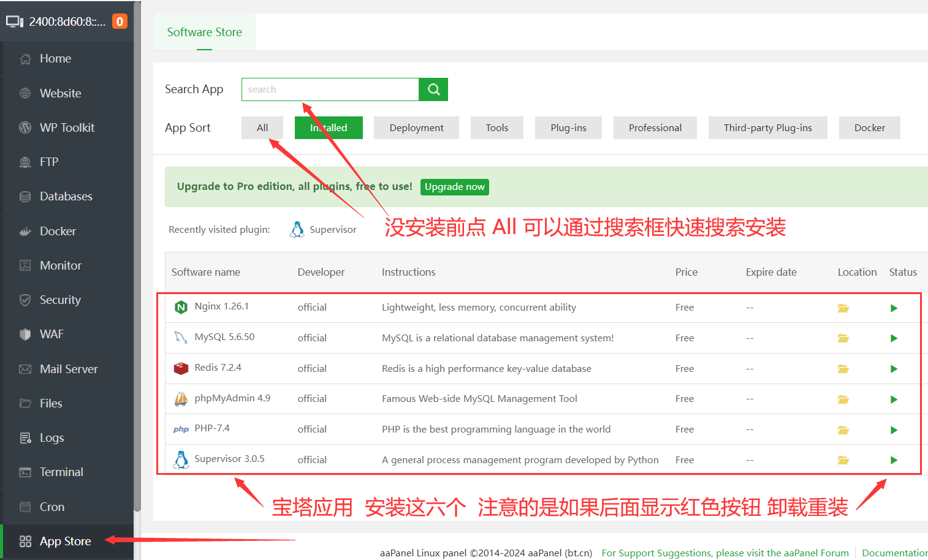Viewport: 928px width, 560px height.
Task: Click the App Store grid icon
Action: click(25, 541)
